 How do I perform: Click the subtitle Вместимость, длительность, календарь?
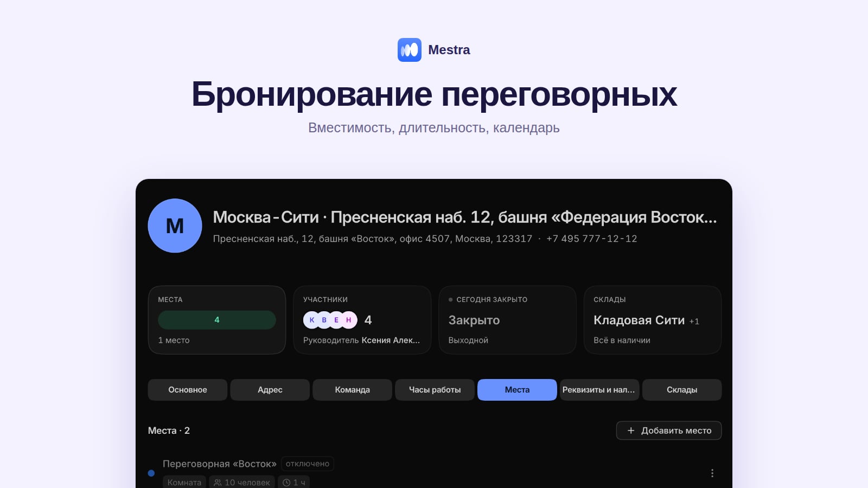[x=434, y=128]
